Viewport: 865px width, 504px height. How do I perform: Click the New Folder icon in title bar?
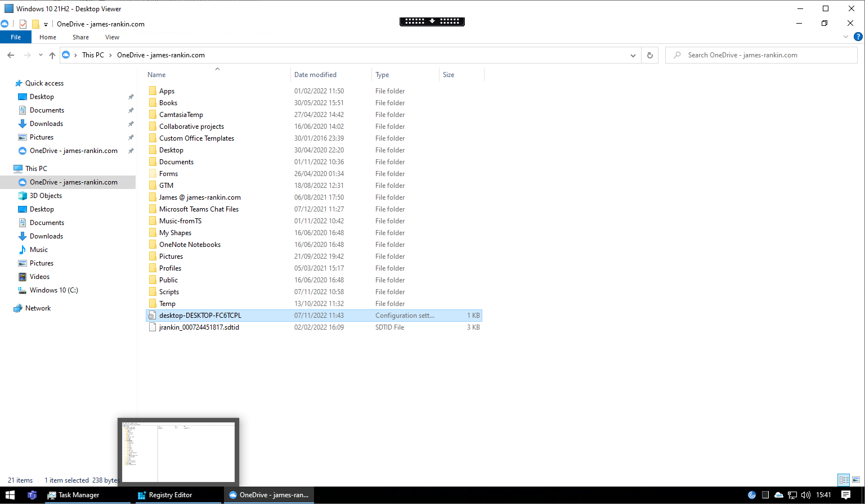coord(35,24)
